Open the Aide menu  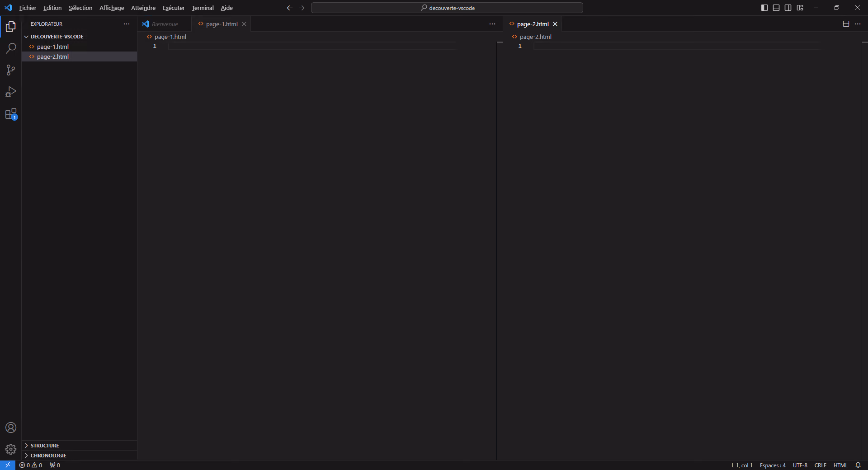[227, 8]
